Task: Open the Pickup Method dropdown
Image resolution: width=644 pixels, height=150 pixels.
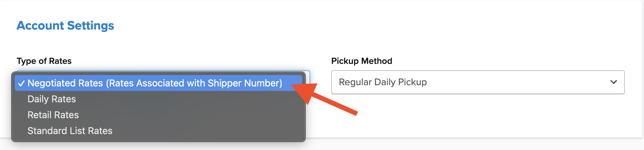Action: click(x=478, y=82)
